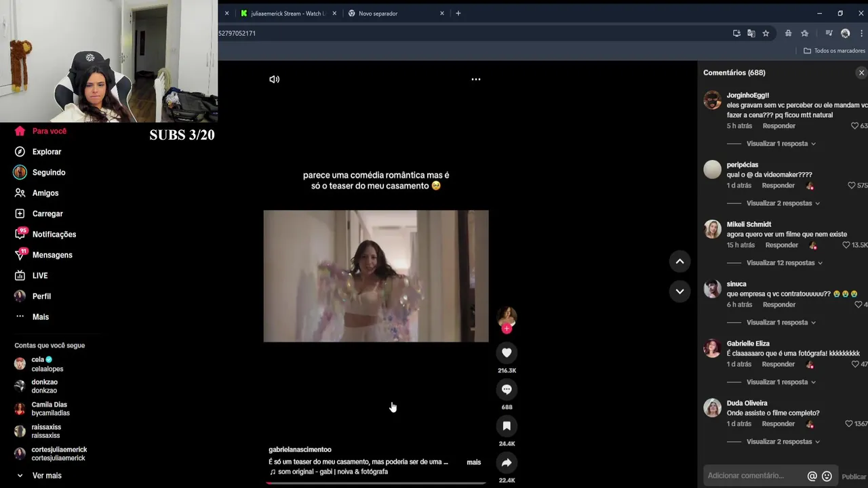868x488 pixels.
Task: Expand sinuca's Visualizar 1 resposta
Action: point(781,323)
